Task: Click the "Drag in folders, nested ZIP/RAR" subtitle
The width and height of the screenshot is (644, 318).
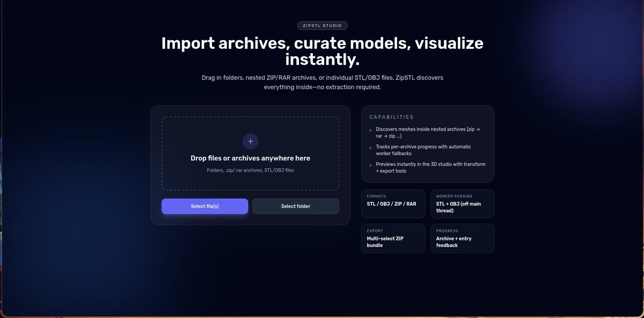Action: click(322, 82)
